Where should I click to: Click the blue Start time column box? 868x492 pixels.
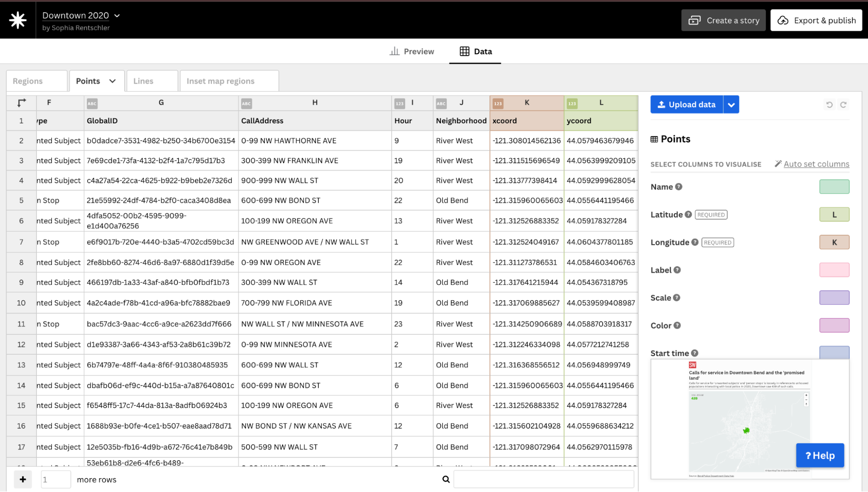coord(834,352)
